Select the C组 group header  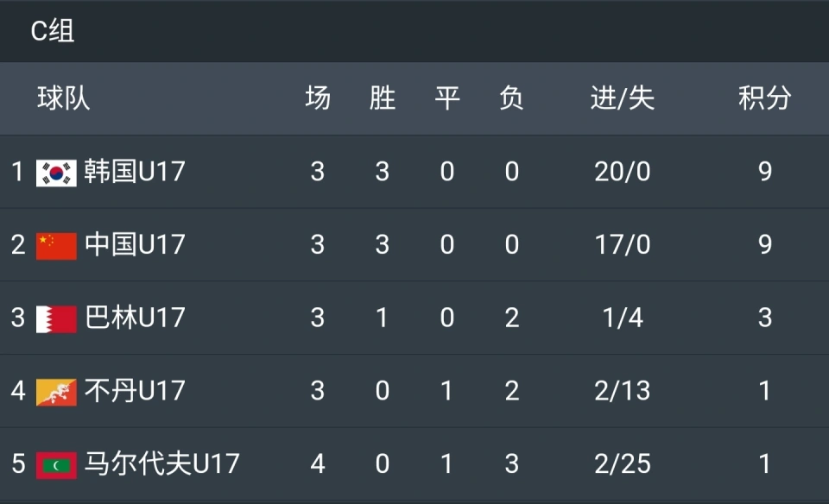(53, 31)
